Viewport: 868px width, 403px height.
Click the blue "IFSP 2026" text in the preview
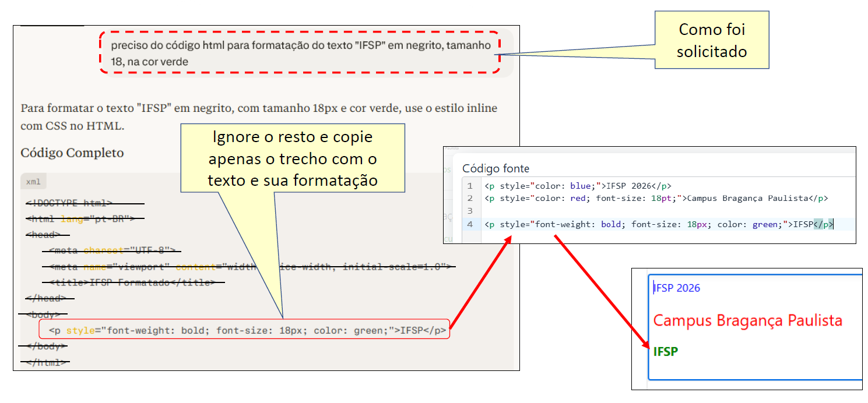677,288
